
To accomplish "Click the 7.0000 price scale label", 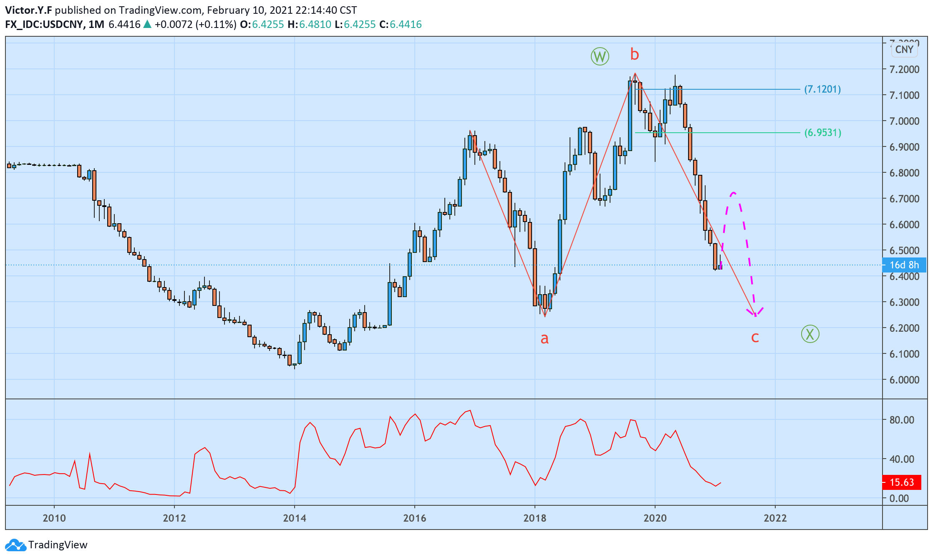I will (x=904, y=121).
